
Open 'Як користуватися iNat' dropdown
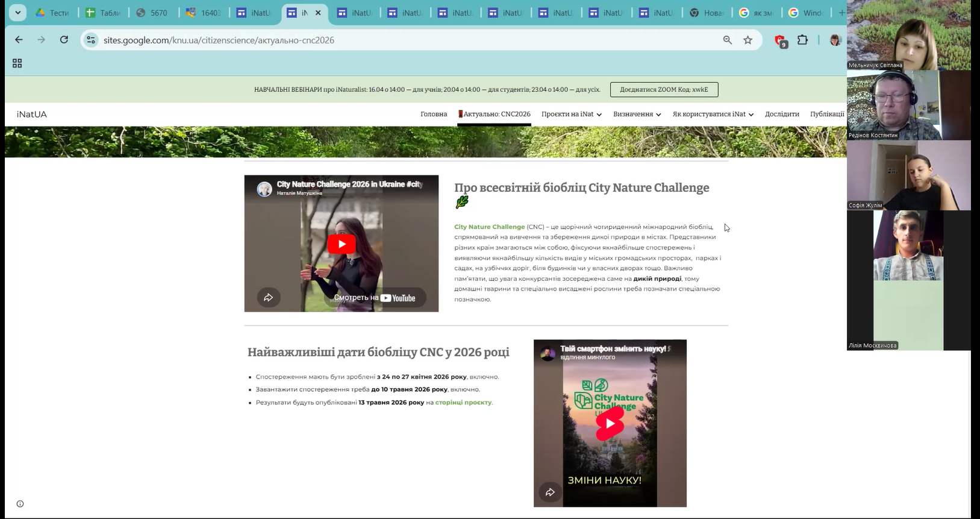click(713, 114)
